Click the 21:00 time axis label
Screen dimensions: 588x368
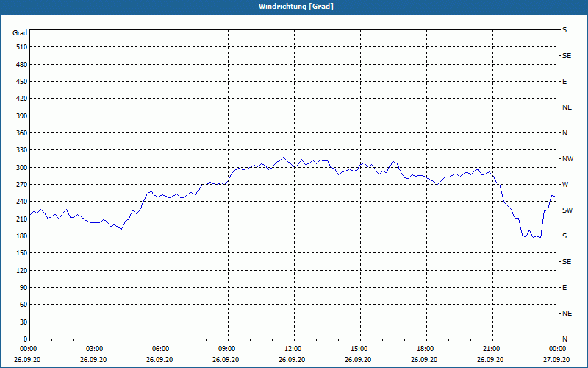(492, 349)
